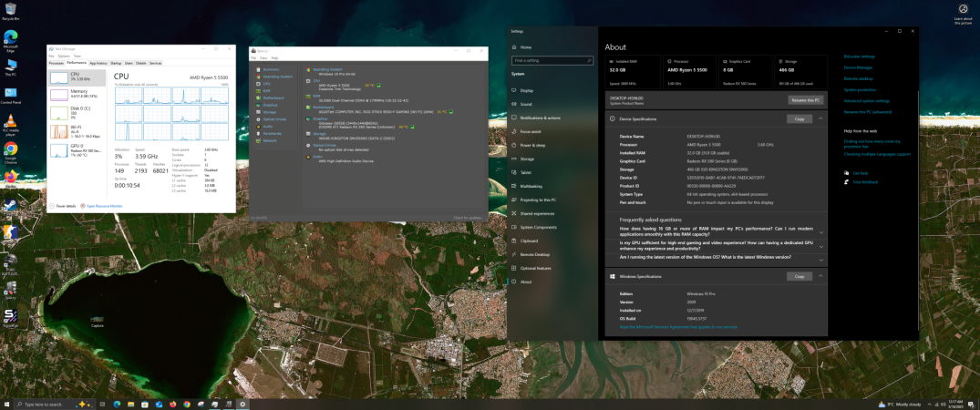Open Operating System section in Speccy sidebar
980x410 pixels.
click(x=273, y=77)
